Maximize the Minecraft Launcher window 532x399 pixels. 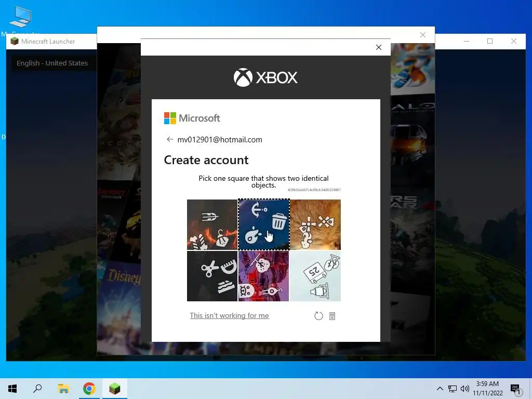point(490,41)
